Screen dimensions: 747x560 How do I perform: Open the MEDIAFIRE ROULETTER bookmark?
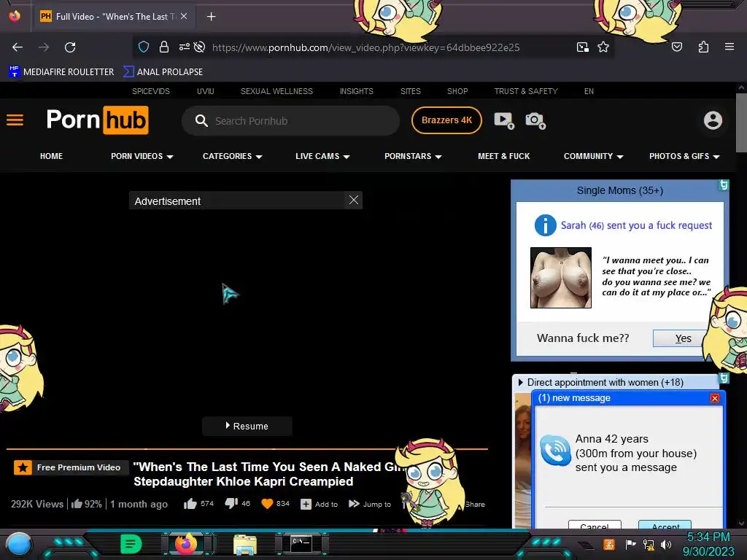61,72
